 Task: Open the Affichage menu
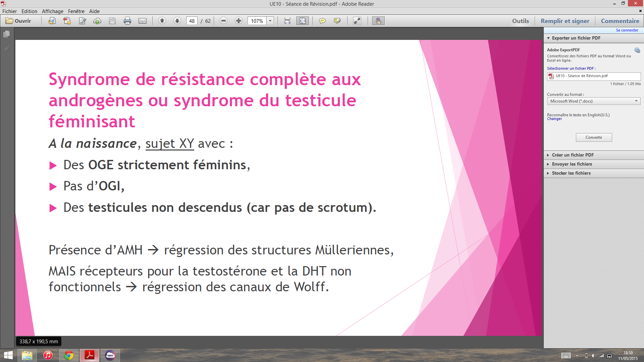tap(52, 11)
